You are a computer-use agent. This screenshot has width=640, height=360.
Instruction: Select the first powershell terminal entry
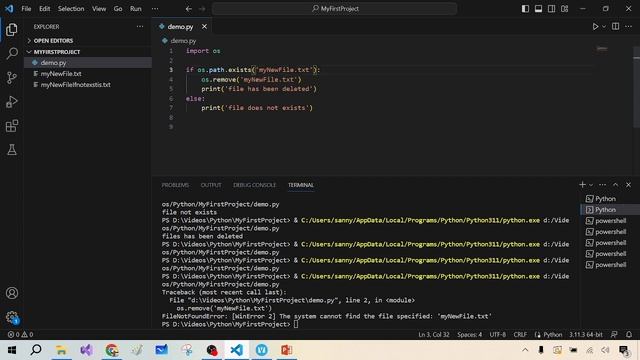[610, 221]
